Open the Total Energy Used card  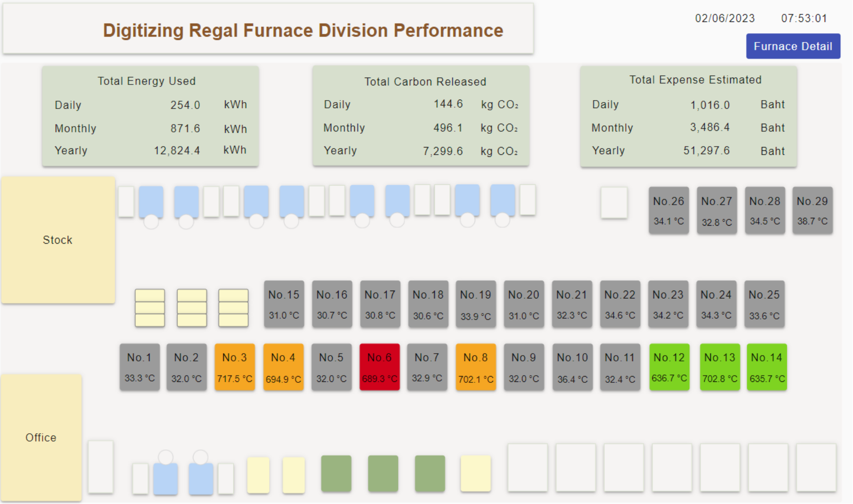(x=150, y=117)
